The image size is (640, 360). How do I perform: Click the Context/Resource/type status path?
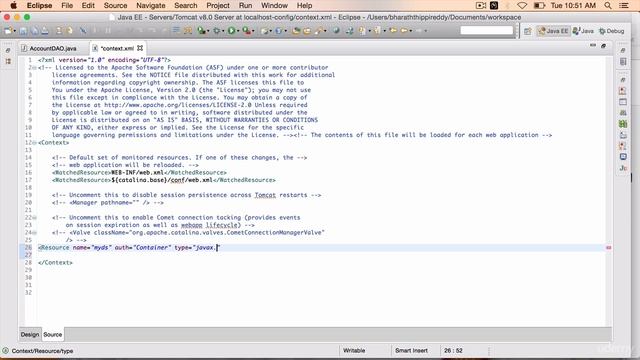pyautogui.click(x=42, y=351)
